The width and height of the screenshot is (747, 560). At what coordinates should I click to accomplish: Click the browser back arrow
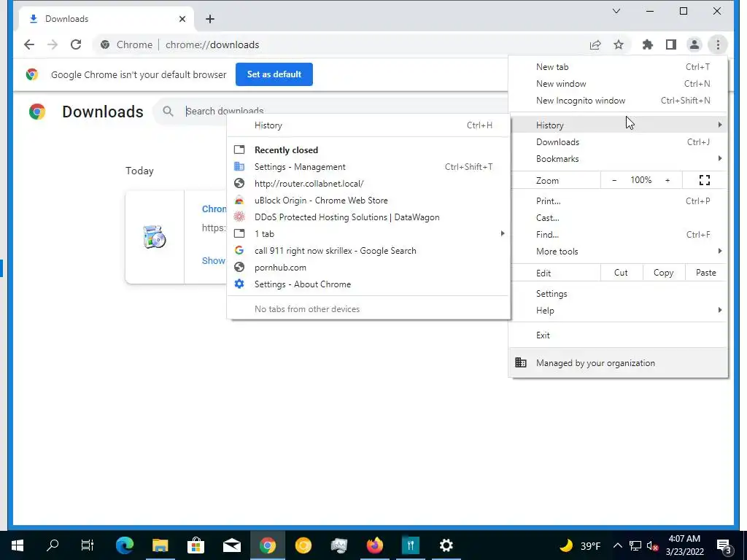[x=29, y=44]
